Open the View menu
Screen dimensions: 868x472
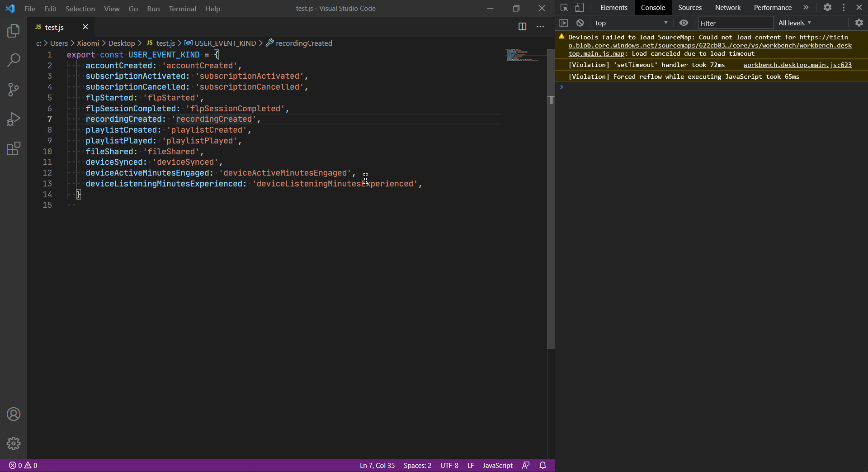coord(112,9)
